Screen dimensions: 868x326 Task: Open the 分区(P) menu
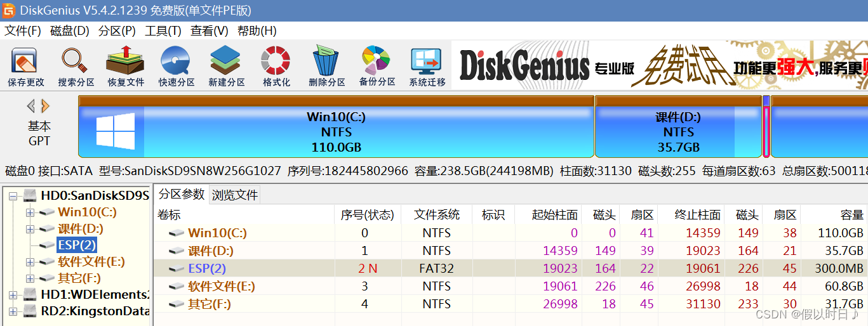(x=117, y=30)
